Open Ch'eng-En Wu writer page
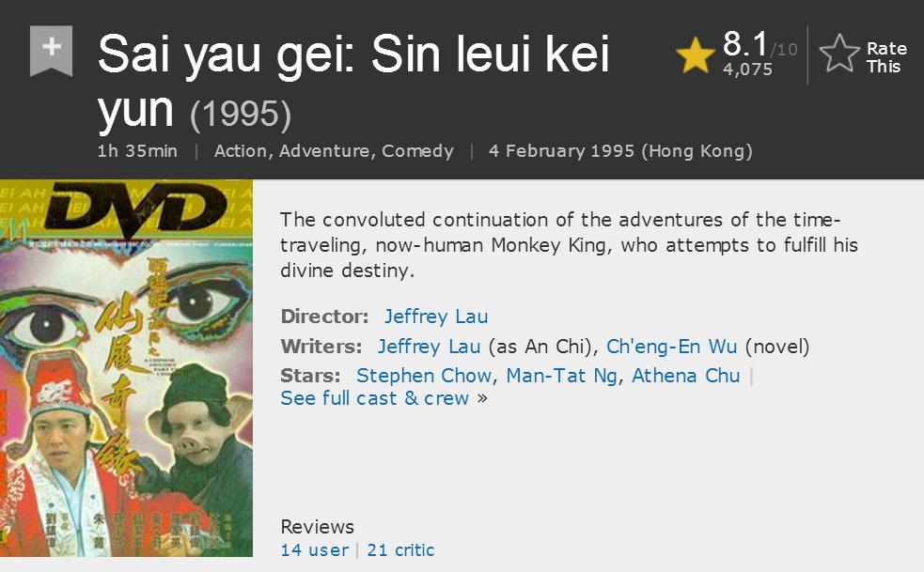 click(672, 347)
